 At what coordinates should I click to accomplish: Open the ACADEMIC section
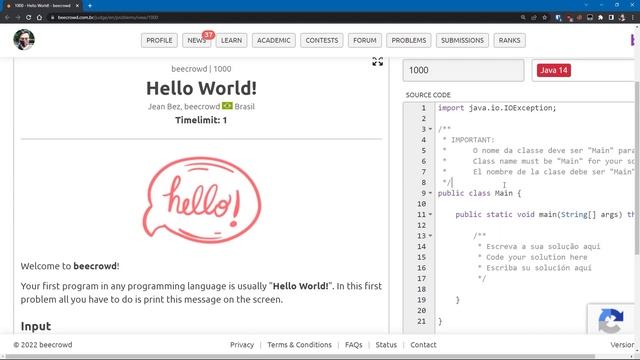[273, 40]
